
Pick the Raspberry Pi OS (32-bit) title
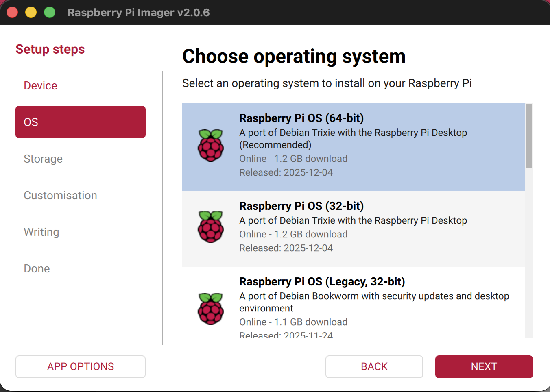tap(301, 206)
